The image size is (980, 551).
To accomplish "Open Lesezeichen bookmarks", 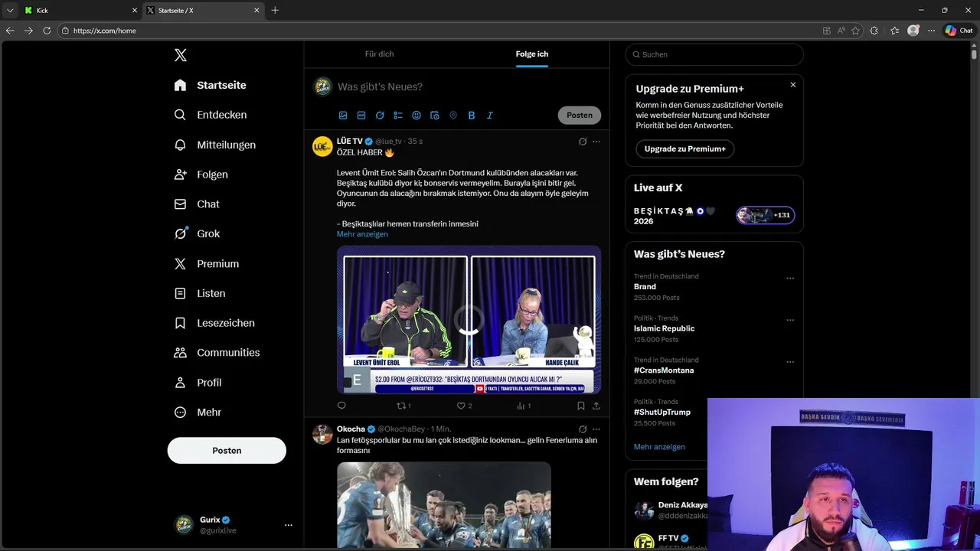I will (214, 323).
